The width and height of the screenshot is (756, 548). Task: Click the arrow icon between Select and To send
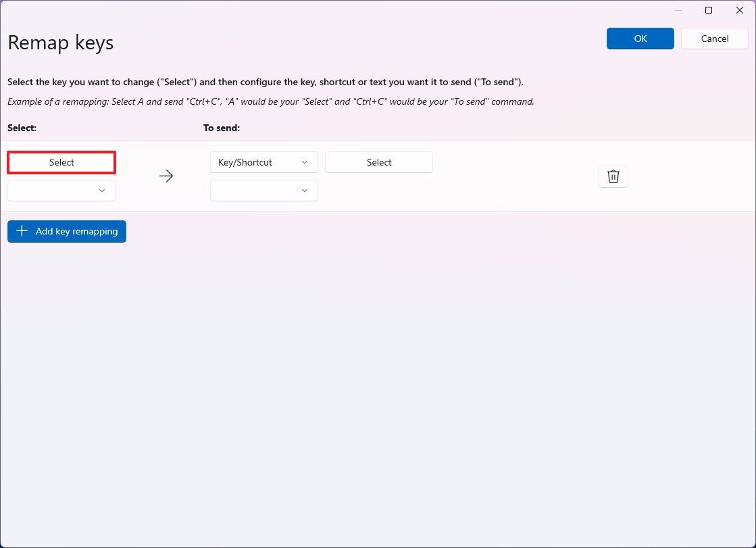[x=166, y=176]
